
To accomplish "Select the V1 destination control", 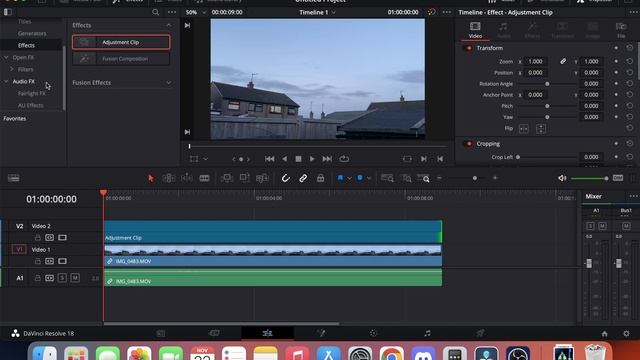I will 19,249.
